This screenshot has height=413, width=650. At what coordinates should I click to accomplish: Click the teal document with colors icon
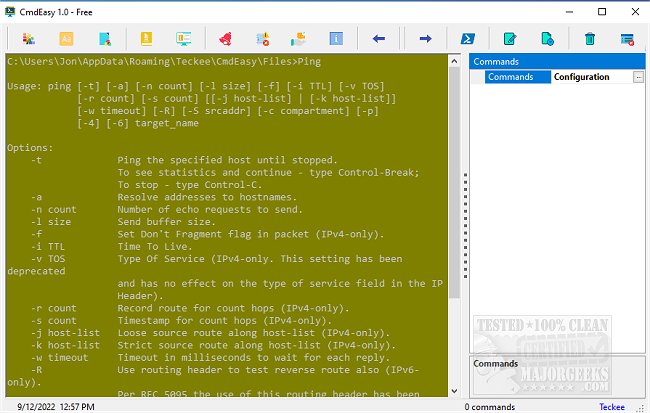[x=105, y=39]
